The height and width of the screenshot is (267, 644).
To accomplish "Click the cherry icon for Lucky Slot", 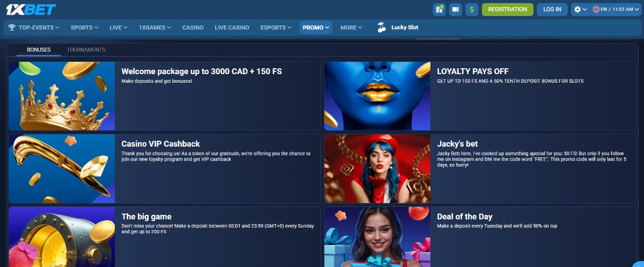I will [382, 27].
